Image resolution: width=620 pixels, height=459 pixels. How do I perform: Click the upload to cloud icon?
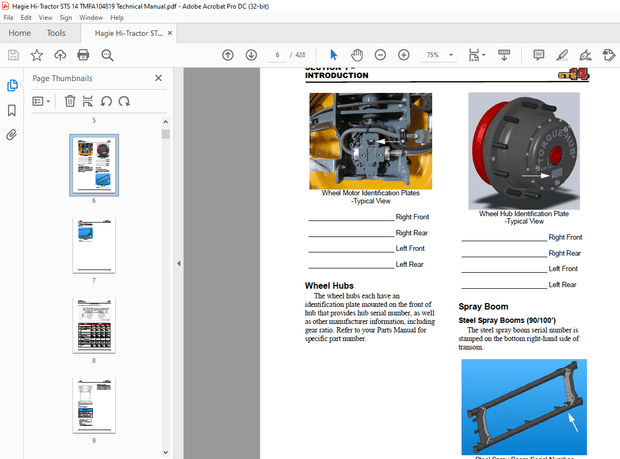pos(60,55)
